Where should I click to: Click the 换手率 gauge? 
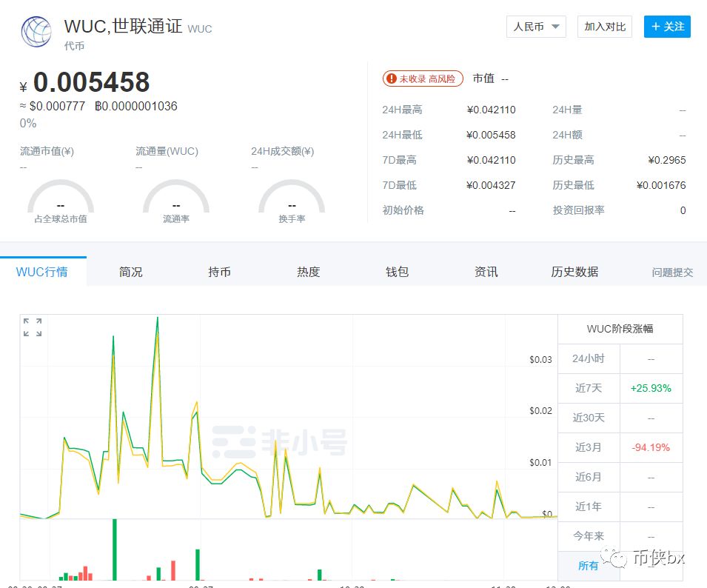(292, 201)
